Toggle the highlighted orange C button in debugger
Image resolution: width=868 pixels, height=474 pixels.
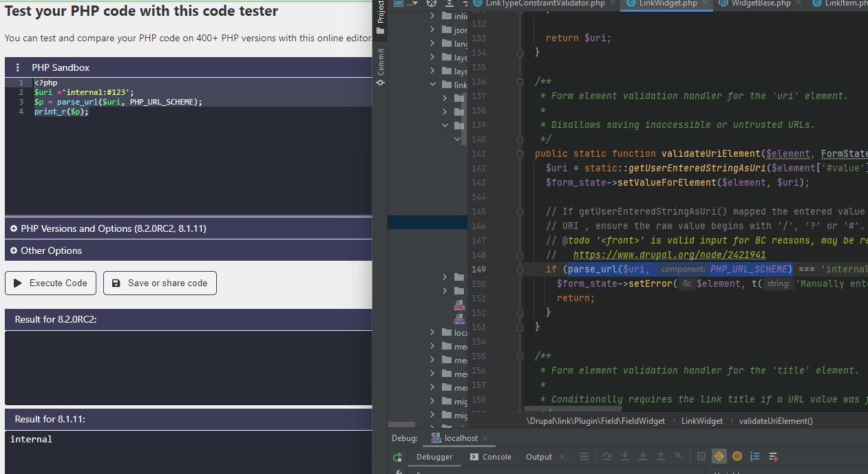(719, 456)
